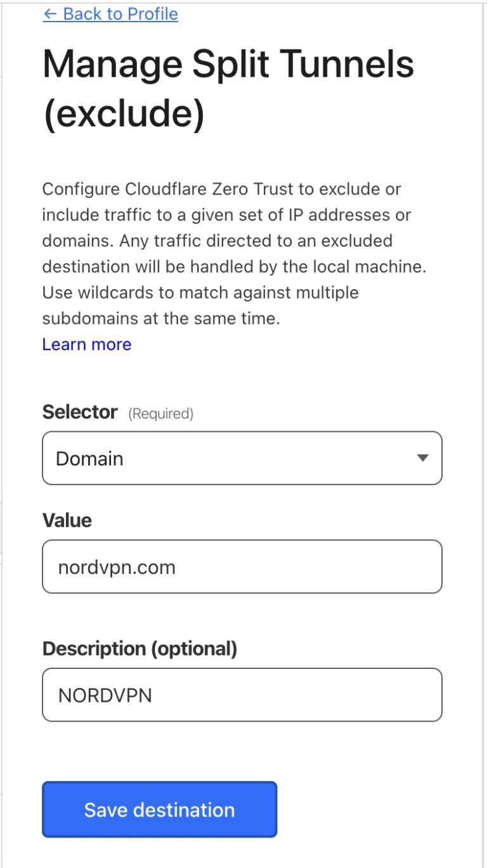Click the Use wildcards to match sentence
Image resolution: width=487 pixels, height=868 pixels.
pyautogui.click(x=200, y=293)
